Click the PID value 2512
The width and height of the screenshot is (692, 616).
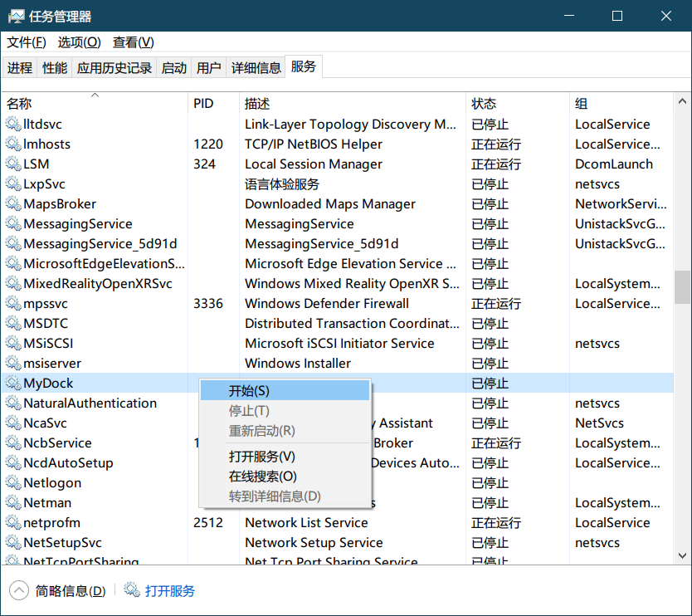pos(208,522)
